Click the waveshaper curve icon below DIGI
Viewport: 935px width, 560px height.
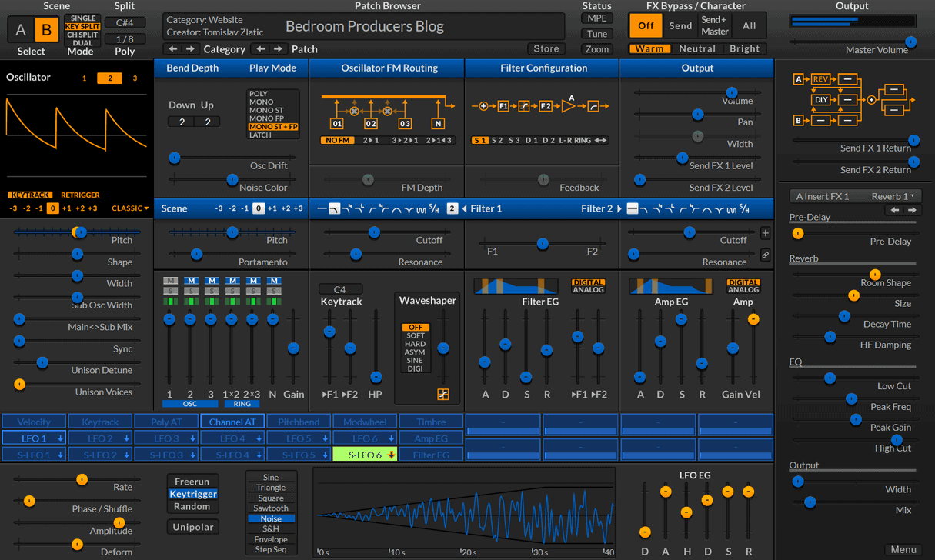coord(443,395)
